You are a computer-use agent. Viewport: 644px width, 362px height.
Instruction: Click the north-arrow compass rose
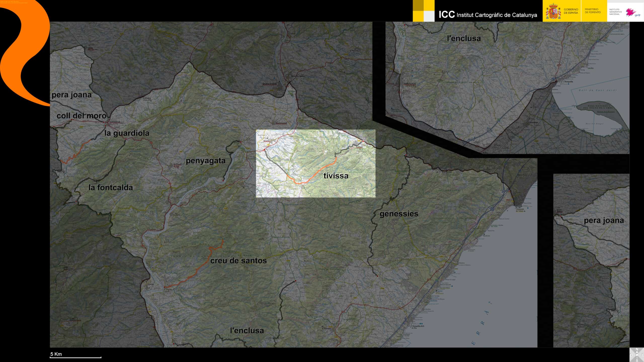click(637, 355)
